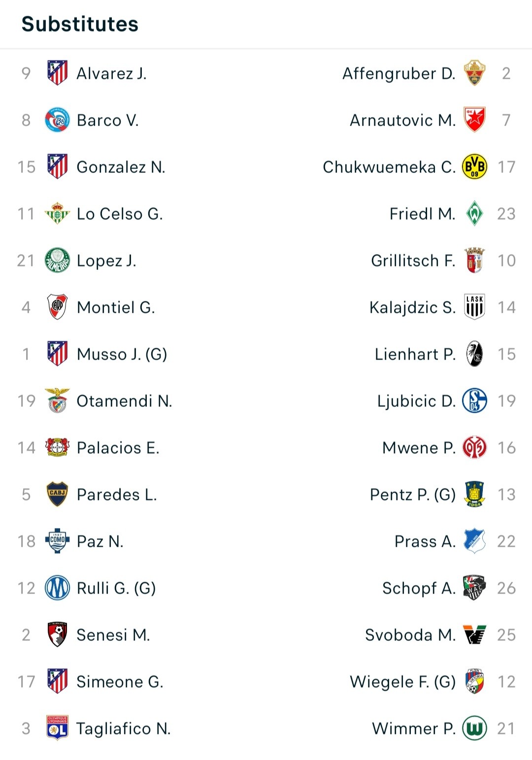Tap the Schalke 04 logo beside Ljubicic D.
Screen dimensions: 532x760
click(x=474, y=400)
